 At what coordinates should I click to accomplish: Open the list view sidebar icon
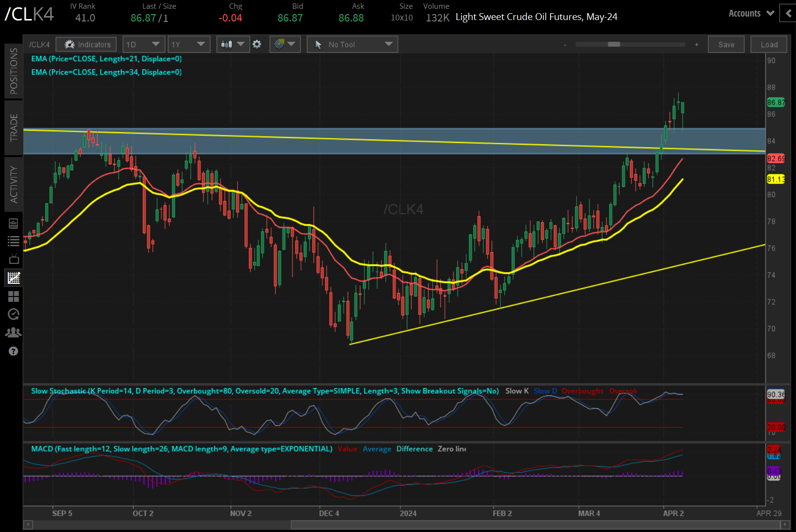pyautogui.click(x=14, y=241)
